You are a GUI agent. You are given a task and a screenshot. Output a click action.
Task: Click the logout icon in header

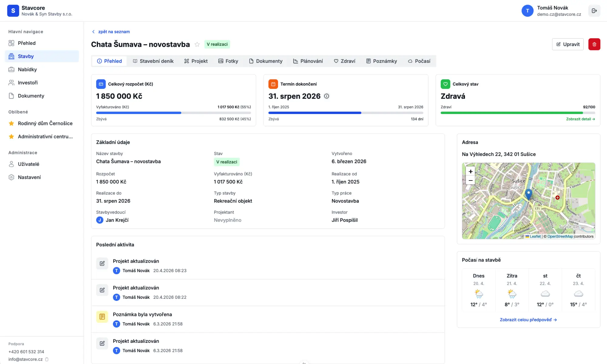[x=594, y=11]
